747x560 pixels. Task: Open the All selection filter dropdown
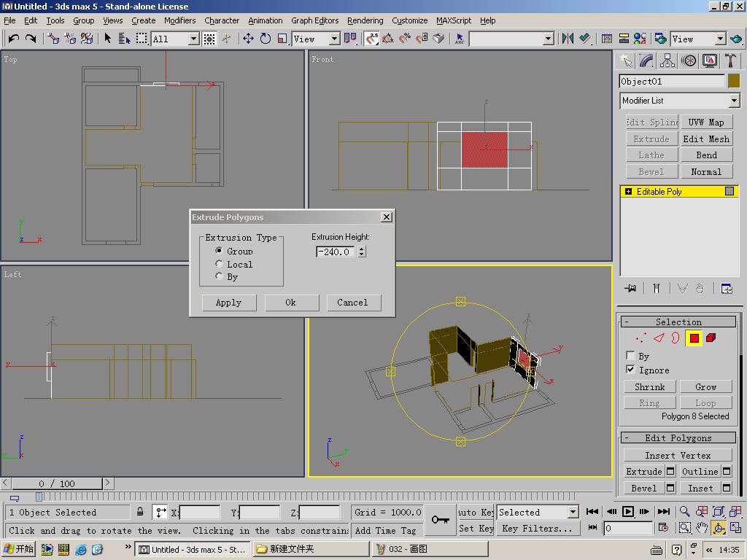(x=194, y=39)
